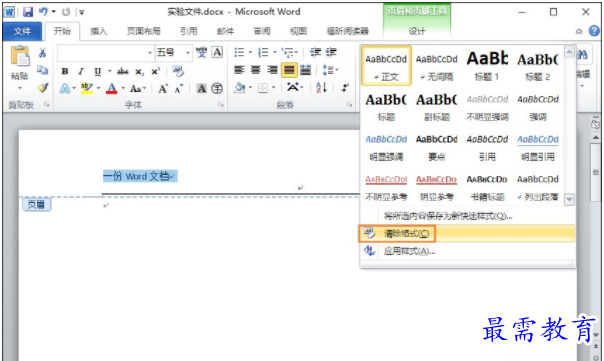Toggle Show/Hide paragraph marks
Image resolution: width=604 pixels, height=361 pixels.
pyautogui.click(x=345, y=88)
